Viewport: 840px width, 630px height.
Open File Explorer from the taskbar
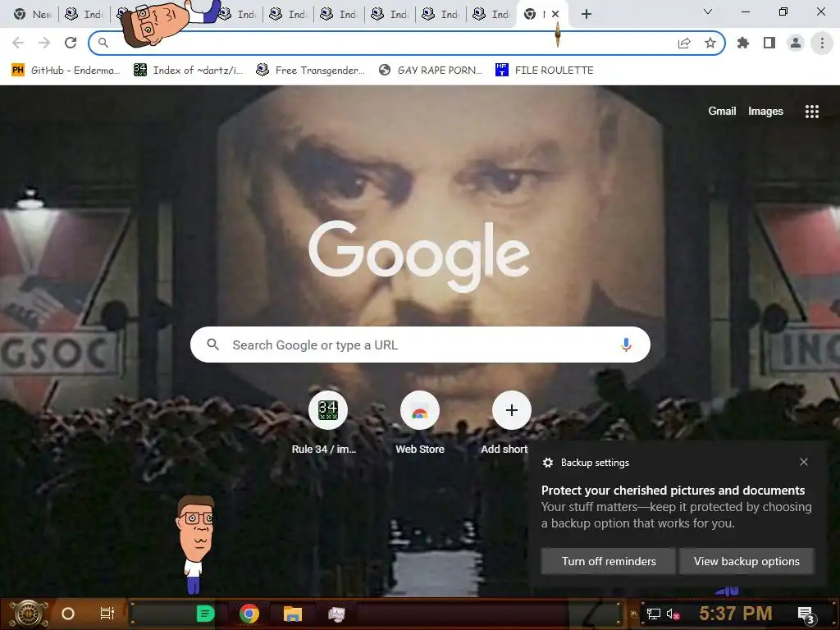click(293, 614)
